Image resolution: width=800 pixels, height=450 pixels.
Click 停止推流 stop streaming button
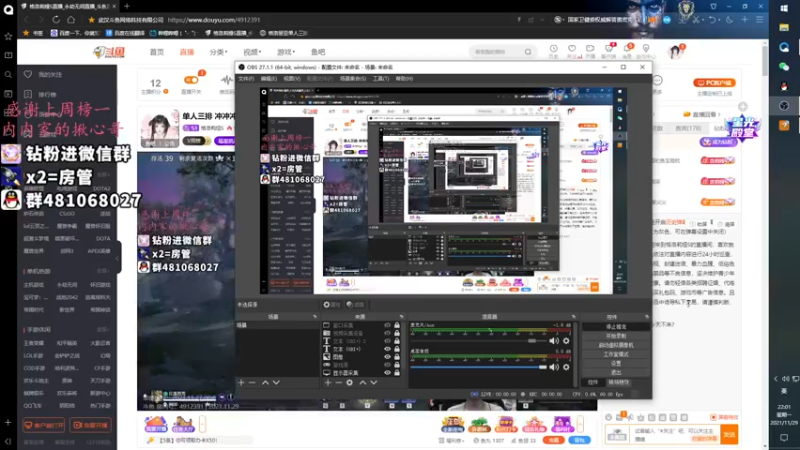[616, 327]
